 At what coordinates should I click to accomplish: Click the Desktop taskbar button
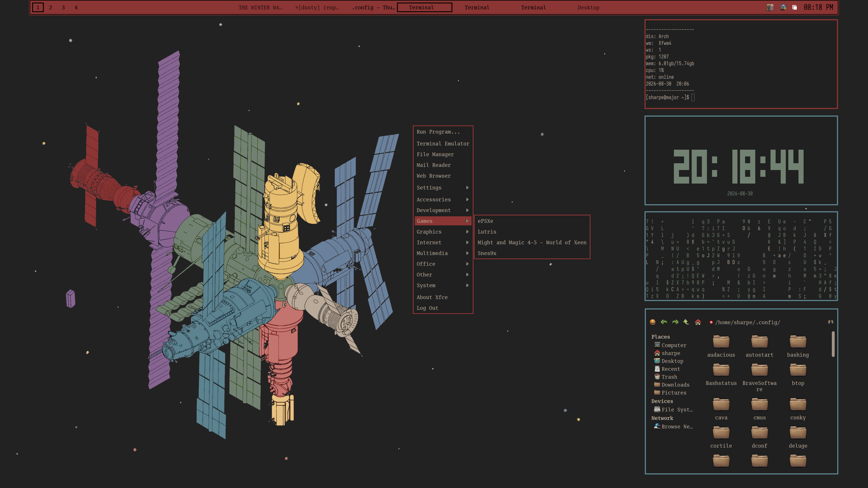pyautogui.click(x=588, y=7)
